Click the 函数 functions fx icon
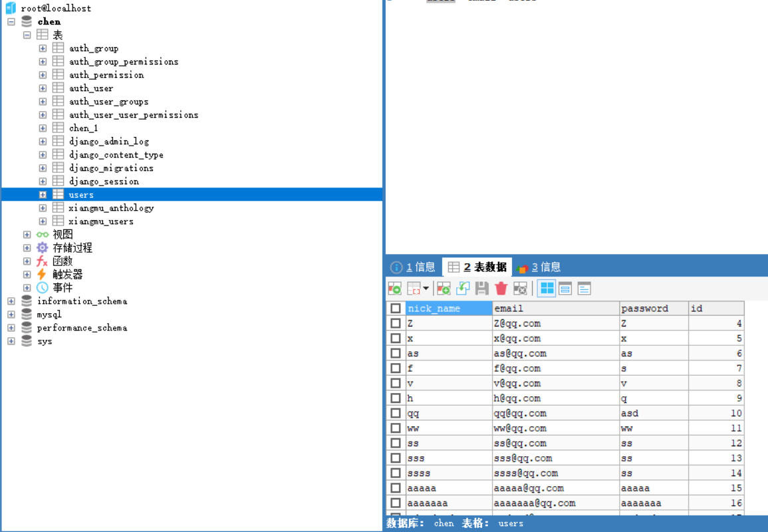 tap(42, 261)
